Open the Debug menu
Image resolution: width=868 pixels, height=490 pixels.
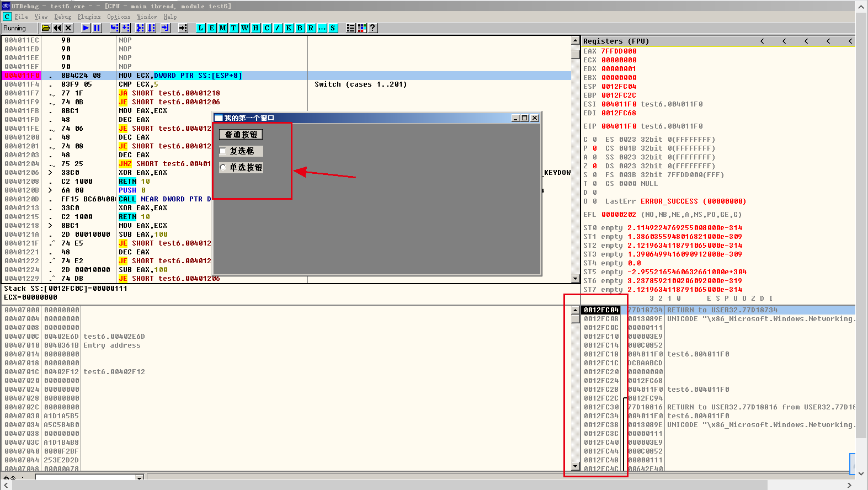pyautogui.click(x=63, y=17)
